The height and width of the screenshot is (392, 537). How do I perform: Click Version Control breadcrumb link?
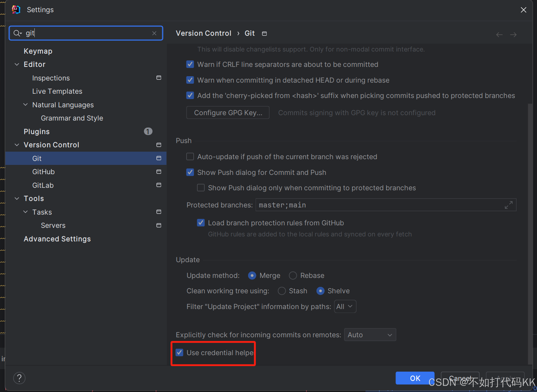coord(203,33)
